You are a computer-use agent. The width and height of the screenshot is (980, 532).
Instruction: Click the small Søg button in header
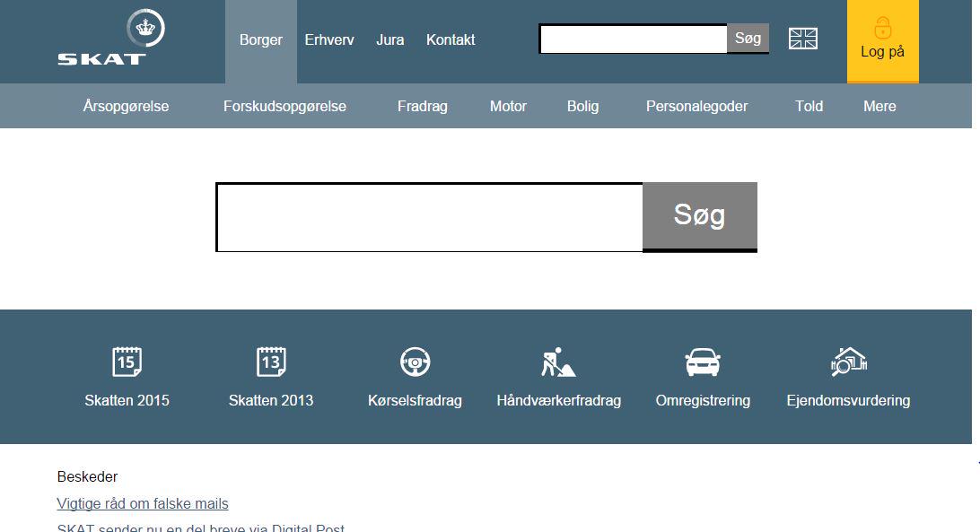point(748,39)
